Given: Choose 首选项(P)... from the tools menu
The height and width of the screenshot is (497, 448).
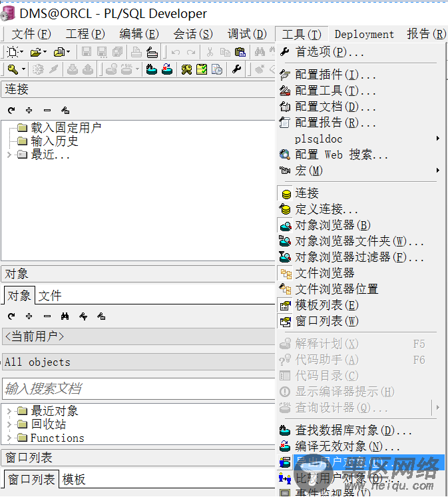Looking at the screenshot, I should 361,52.
